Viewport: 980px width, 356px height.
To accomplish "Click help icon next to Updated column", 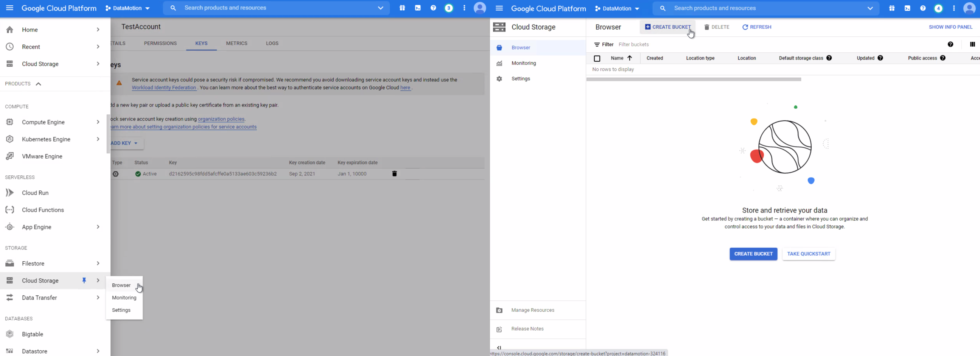I will pyautogui.click(x=880, y=58).
